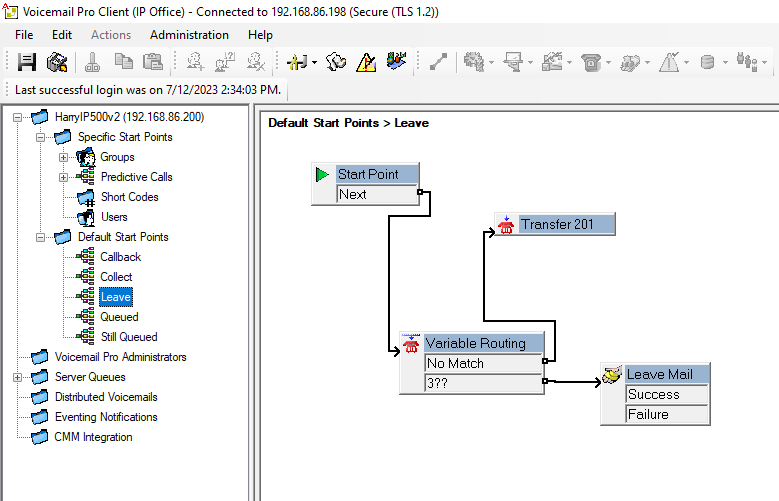Select the Connection line tool icon
The width and height of the screenshot is (779, 501).
439,62
